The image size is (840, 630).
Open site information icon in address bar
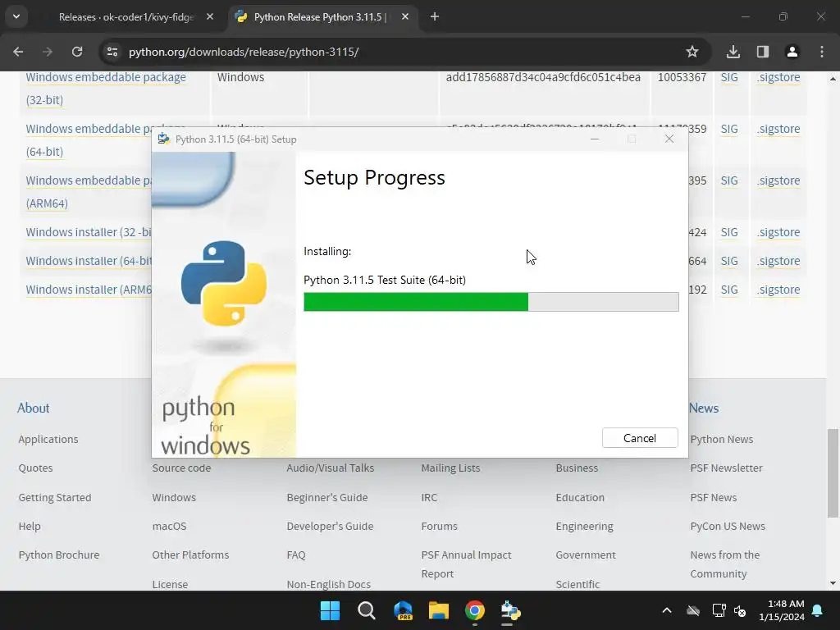[112, 52]
